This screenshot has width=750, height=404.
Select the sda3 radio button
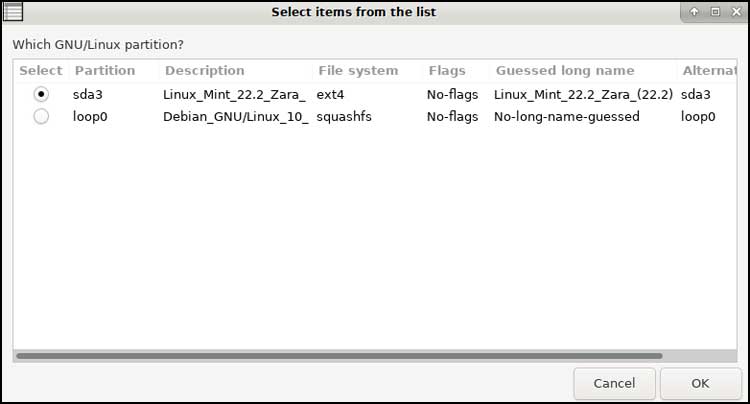point(41,95)
